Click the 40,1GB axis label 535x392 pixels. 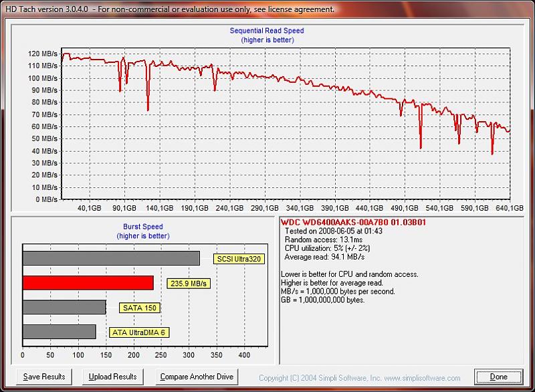point(90,208)
